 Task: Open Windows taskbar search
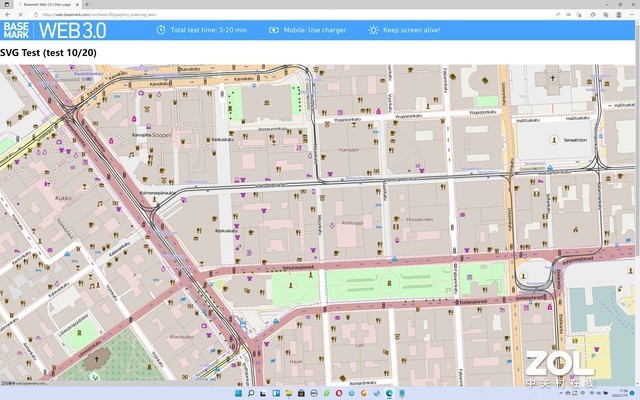pyautogui.click(x=251, y=393)
